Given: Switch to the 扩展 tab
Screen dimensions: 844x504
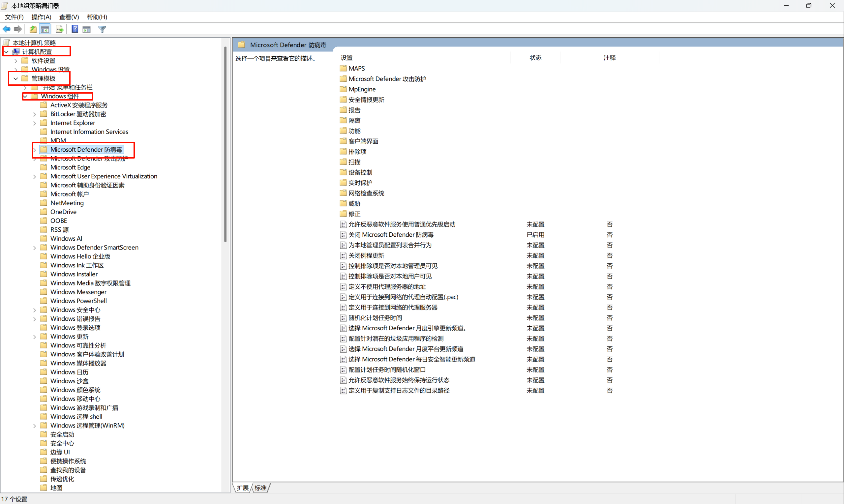Looking at the screenshot, I should (243, 488).
